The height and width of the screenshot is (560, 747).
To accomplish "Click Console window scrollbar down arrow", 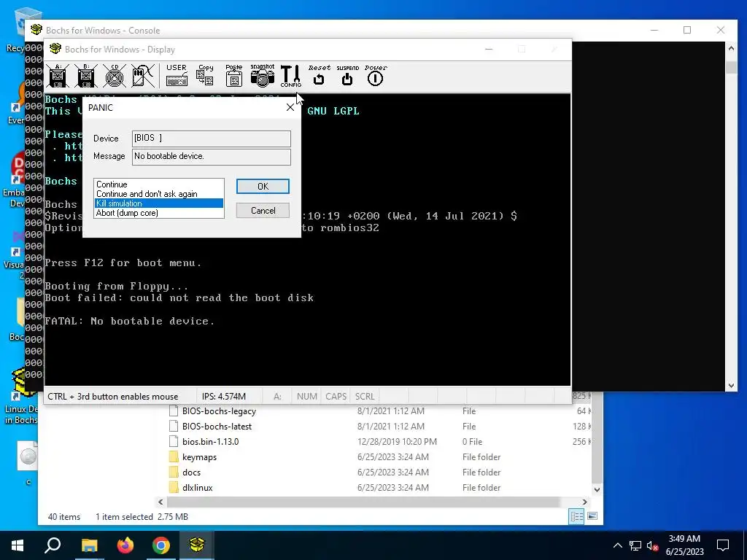I will coord(731,386).
